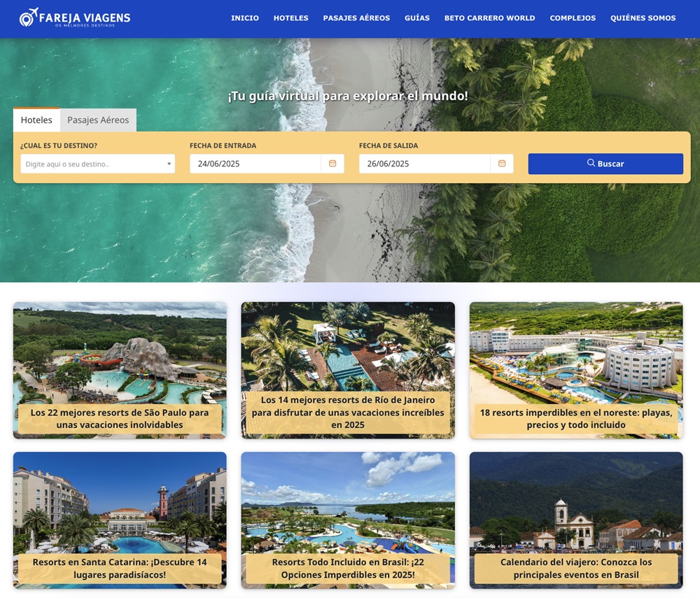Click the Fareja Viagens logo

tap(75, 18)
